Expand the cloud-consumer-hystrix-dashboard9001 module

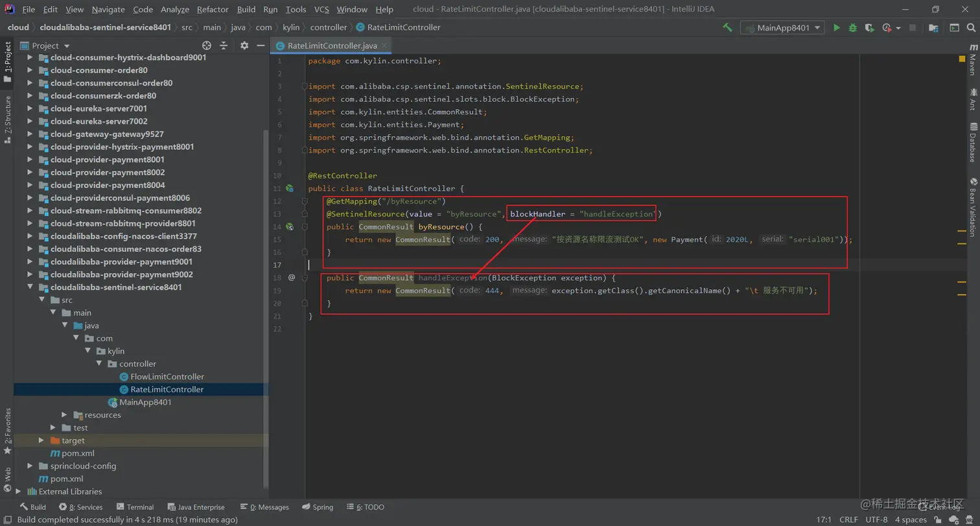click(30, 57)
